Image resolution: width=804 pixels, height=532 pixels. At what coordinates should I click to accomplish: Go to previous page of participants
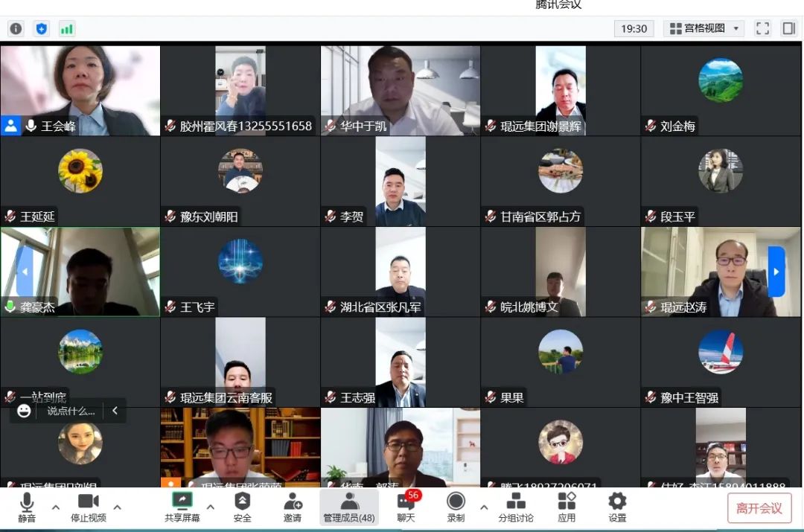[25, 272]
